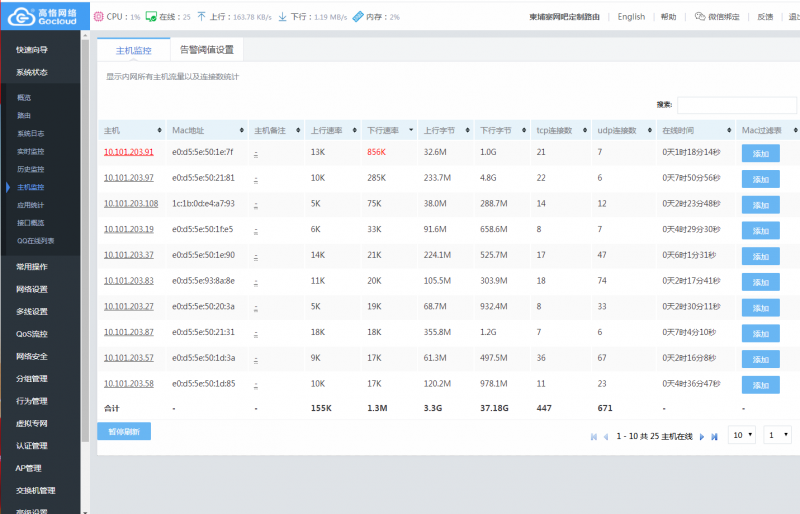
Task: Open the page number dropdown showing 1
Action: (x=777, y=435)
